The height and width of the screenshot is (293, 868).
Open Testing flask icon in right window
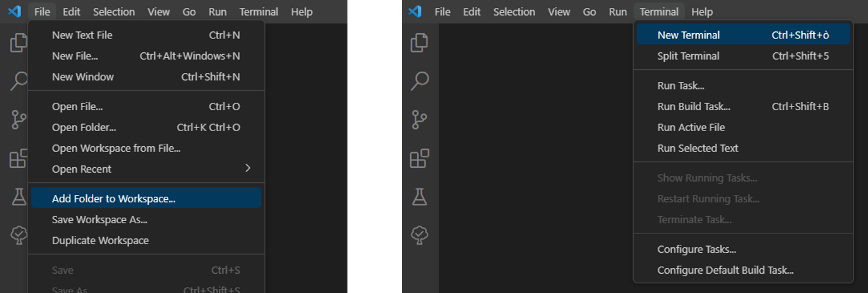(419, 196)
